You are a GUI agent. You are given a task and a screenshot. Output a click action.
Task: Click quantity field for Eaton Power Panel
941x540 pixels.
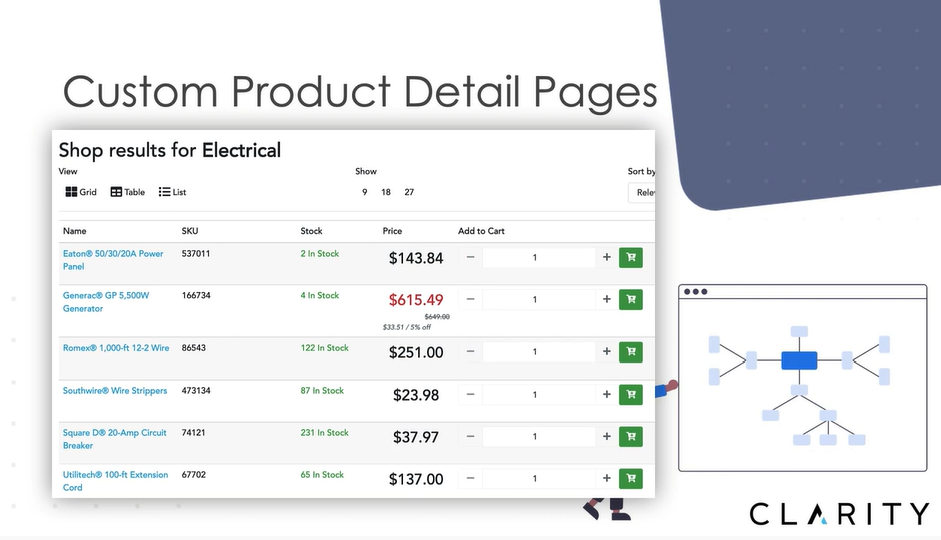[x=538, y=257]
